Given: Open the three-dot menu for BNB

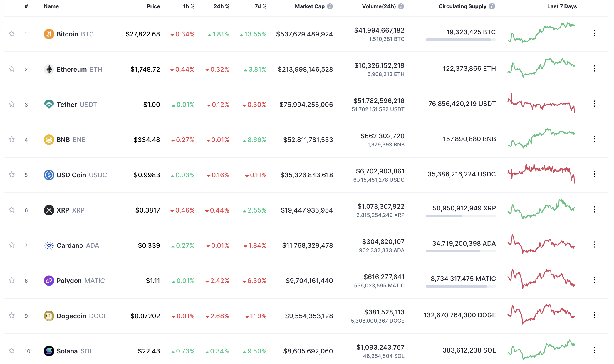Looking at the screenshot, I should coord(595,139).
